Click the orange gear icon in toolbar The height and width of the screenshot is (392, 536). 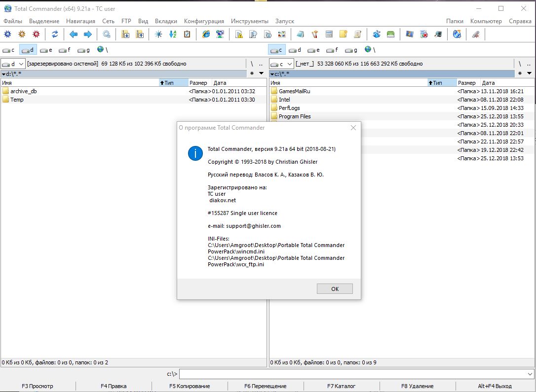click(22, 34)
